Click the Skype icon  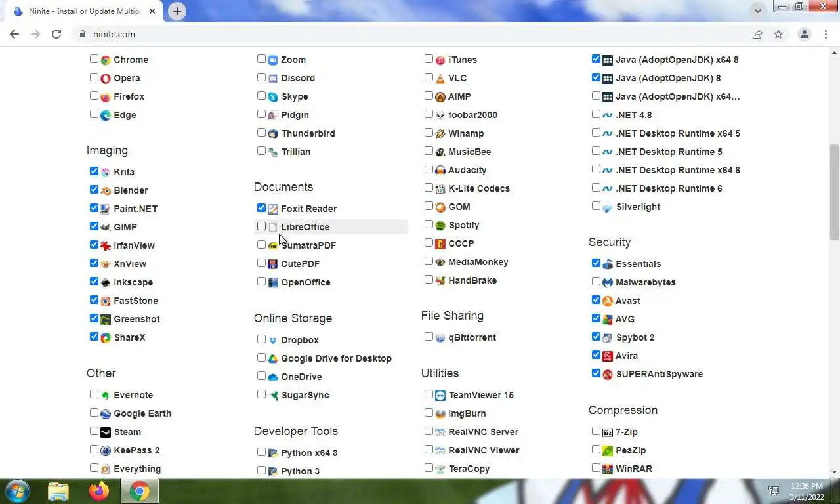pos(273,96)
